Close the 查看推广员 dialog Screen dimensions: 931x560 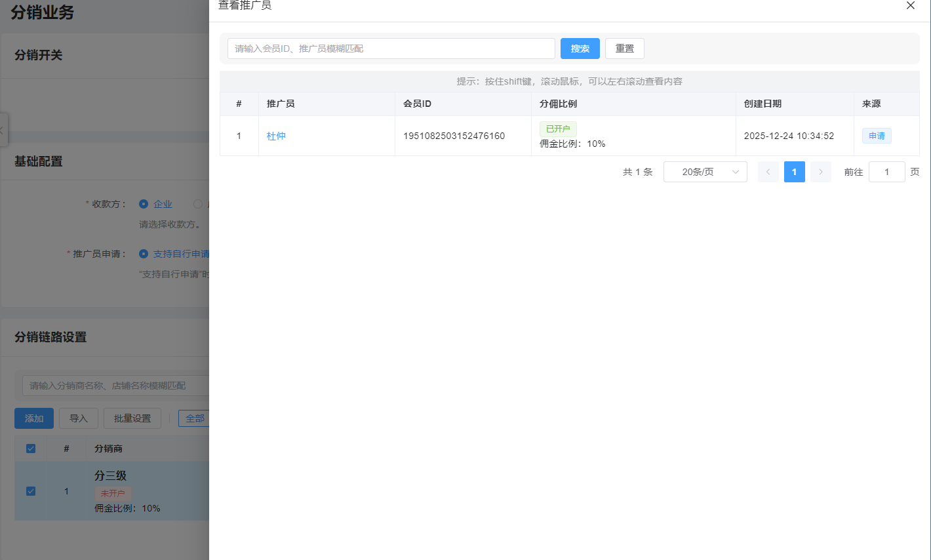point(910,5)
